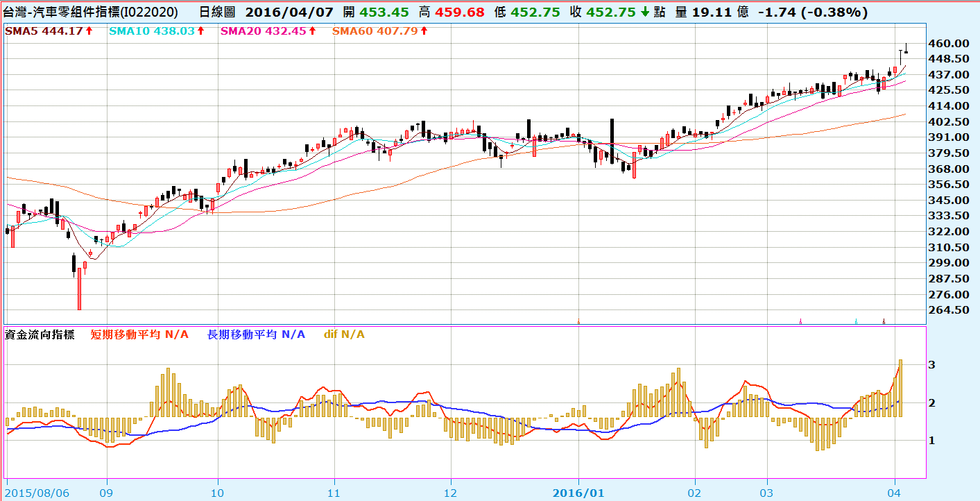
Task: Click the orange SMA60 marker on chart baseline
Action: (578, 321)
